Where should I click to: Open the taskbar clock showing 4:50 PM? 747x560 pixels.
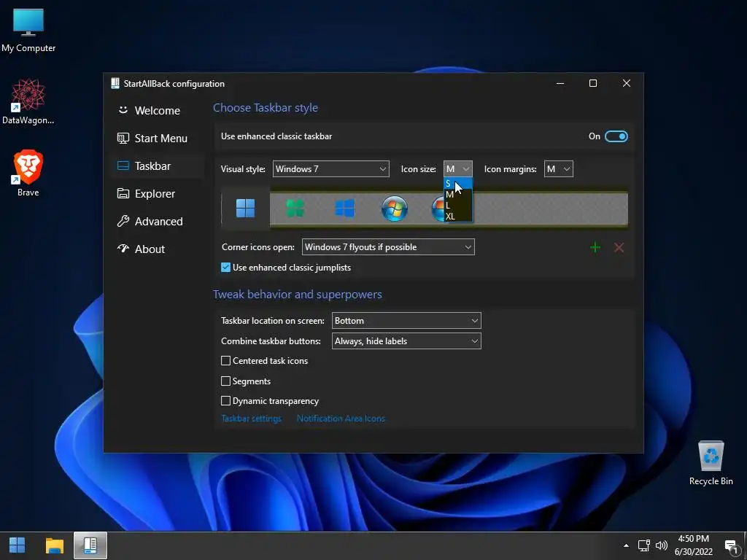(x=694, y=545)
